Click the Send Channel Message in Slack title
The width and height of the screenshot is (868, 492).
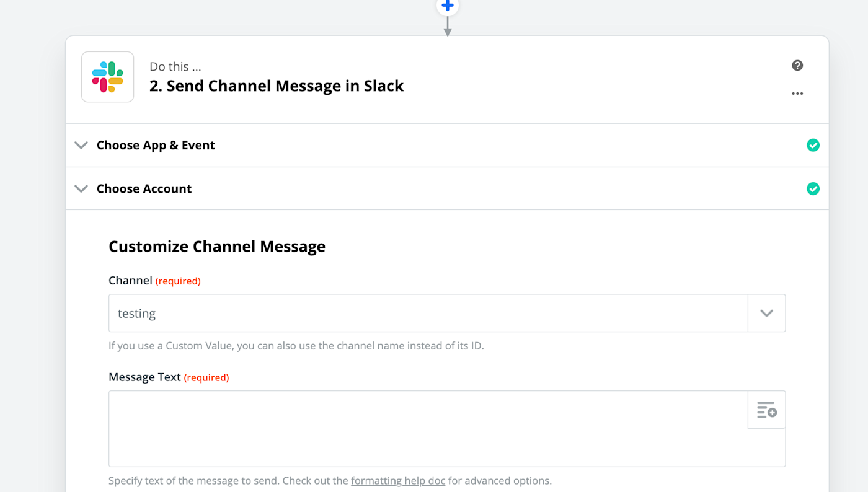point(277,86)
